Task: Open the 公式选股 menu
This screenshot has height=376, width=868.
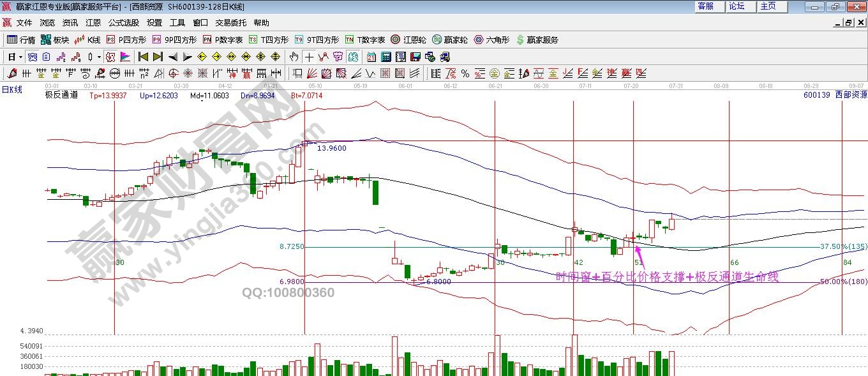Action: (123, 22)
